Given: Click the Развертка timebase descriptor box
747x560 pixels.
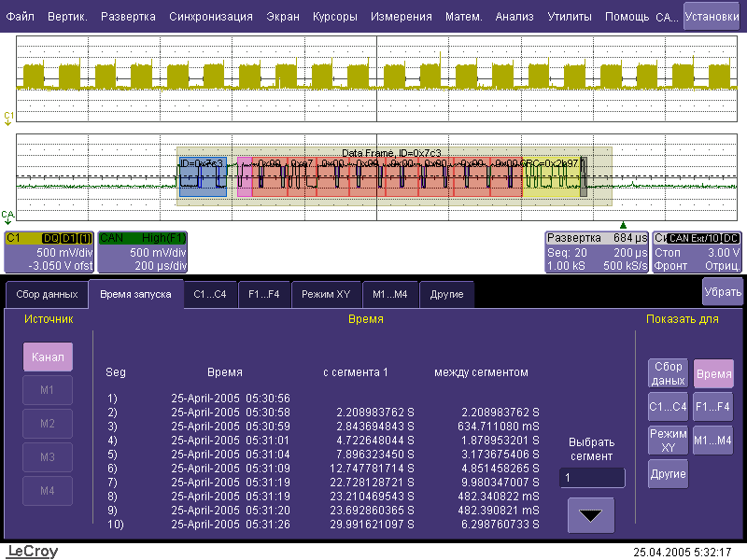Looking at the screenshot, I should (596, 251).
